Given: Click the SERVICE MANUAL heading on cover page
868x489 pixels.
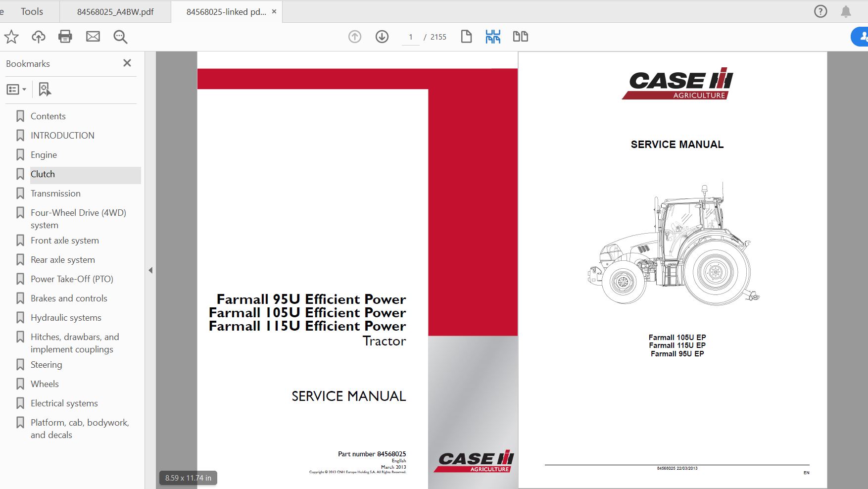Looking at the screenshot, I should coord(348,396).
